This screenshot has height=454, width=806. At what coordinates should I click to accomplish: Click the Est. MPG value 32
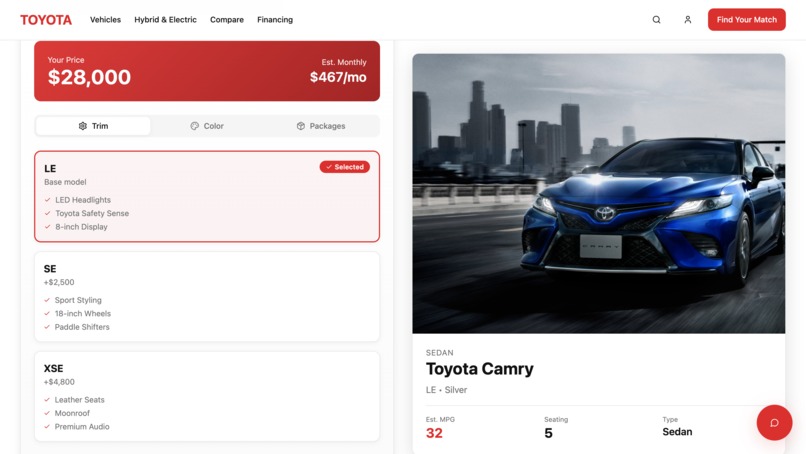coord(434,433)
